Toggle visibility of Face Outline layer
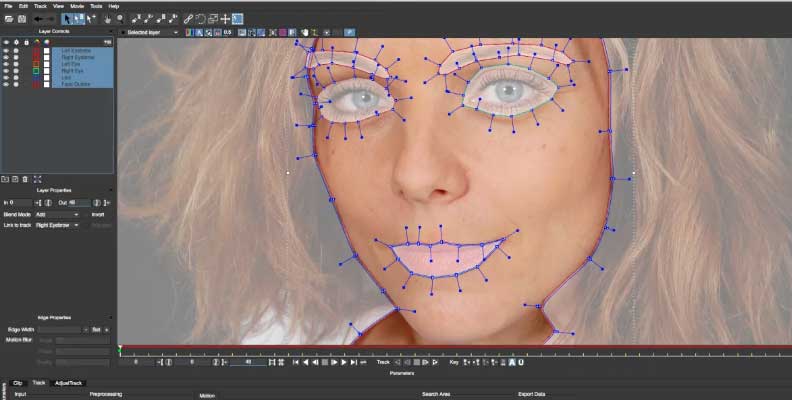The image size is (792, 400). pyautogui.click(x=6, y=84)
